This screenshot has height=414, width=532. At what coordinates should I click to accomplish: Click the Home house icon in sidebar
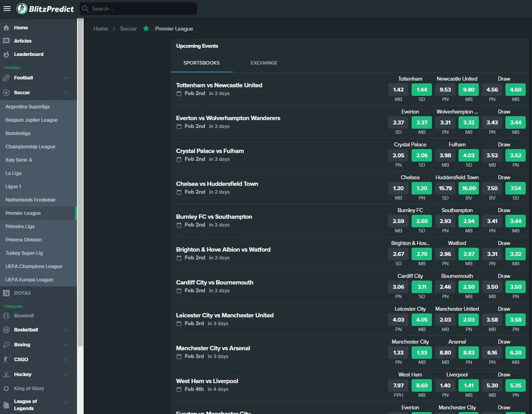pos(6,28)
